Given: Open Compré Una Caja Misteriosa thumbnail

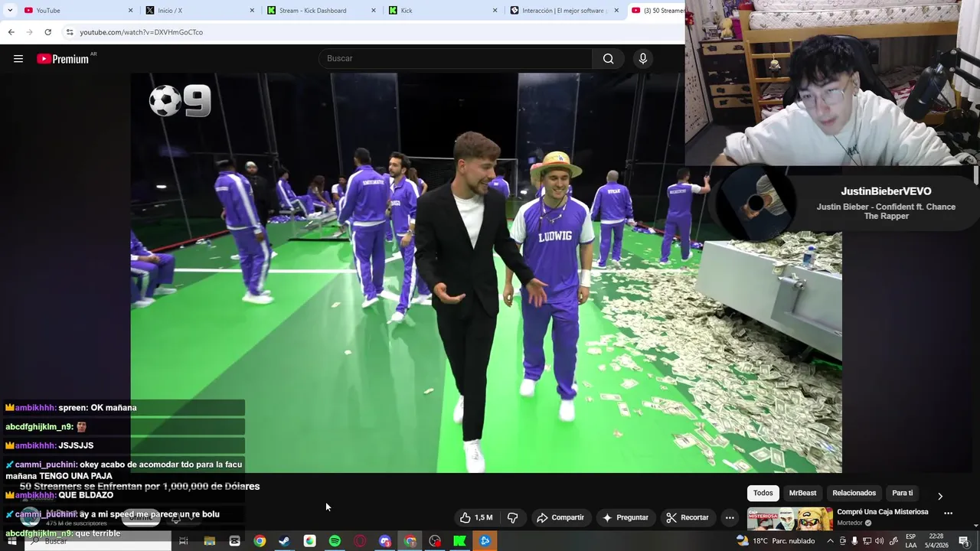Looking at the screenshot, I should click(789, 519).
